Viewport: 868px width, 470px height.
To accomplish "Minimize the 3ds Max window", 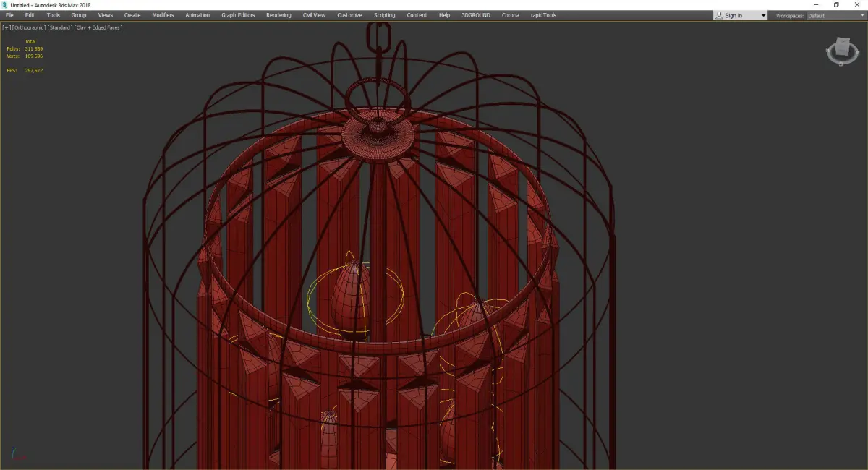I will pyautogui.click(x=817, y=4).
